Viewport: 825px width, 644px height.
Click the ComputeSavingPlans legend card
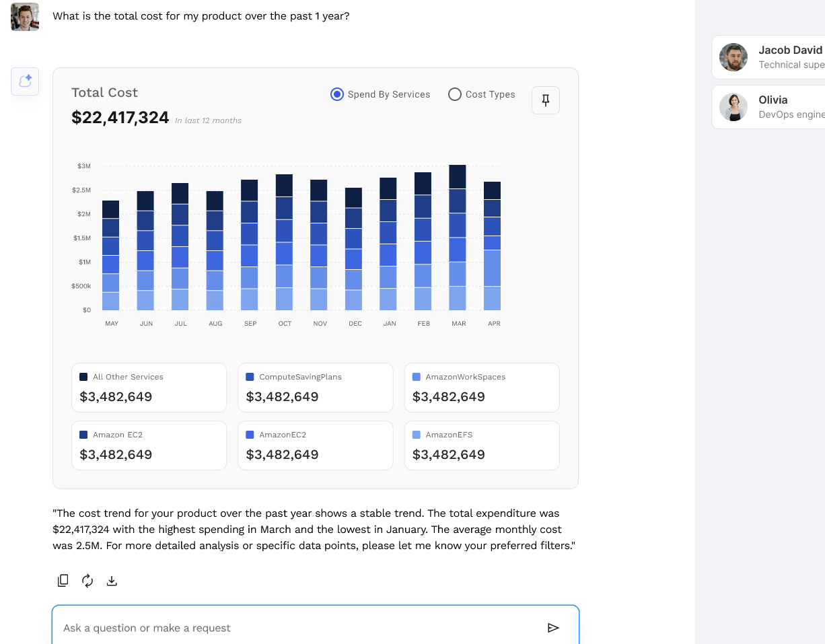click(315, 388)
